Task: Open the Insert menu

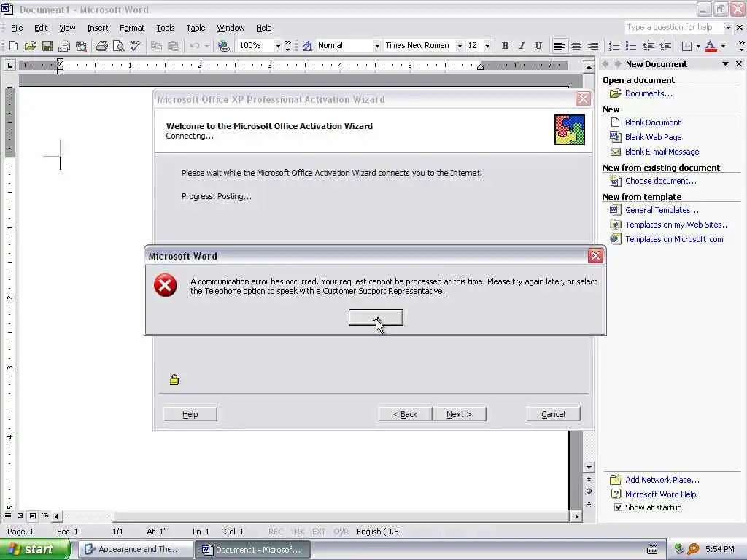Action: coord(97,28)
